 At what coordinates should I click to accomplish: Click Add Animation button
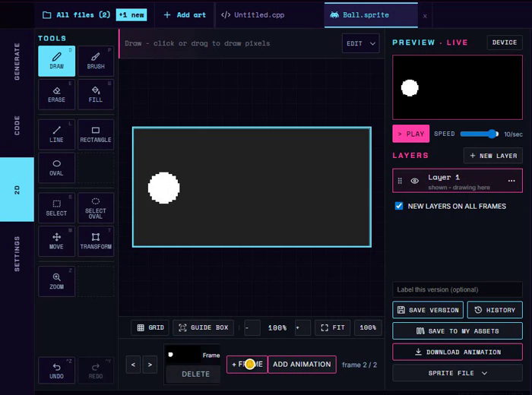pyautogui.click(x=302, y=365)
